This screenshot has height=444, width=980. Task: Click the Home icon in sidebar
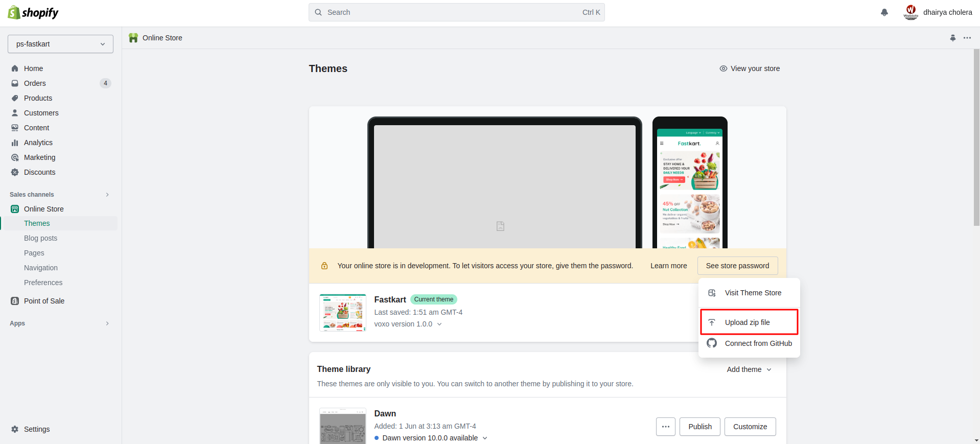pos(15,68)
